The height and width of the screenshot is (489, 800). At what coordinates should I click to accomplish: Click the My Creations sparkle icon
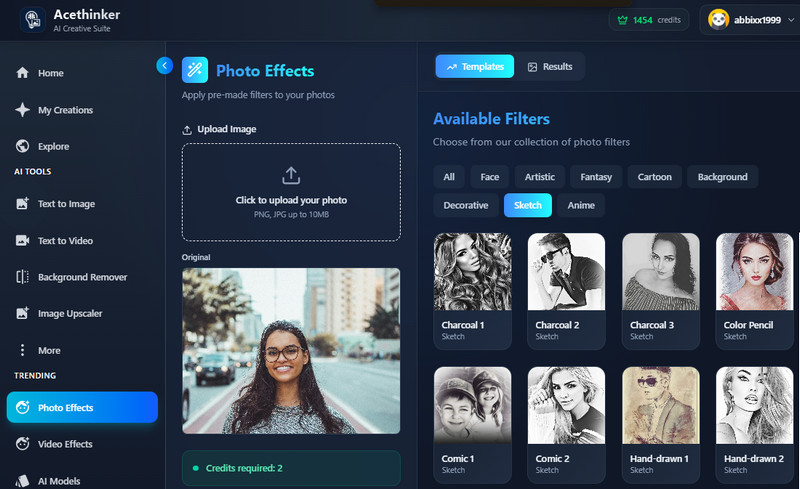point(22,110)
